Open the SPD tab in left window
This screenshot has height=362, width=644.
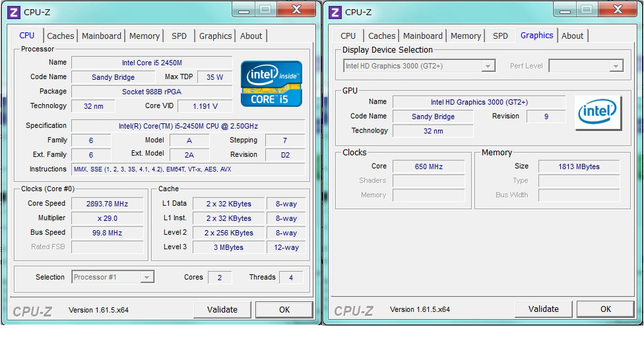[x=179, y=36]
